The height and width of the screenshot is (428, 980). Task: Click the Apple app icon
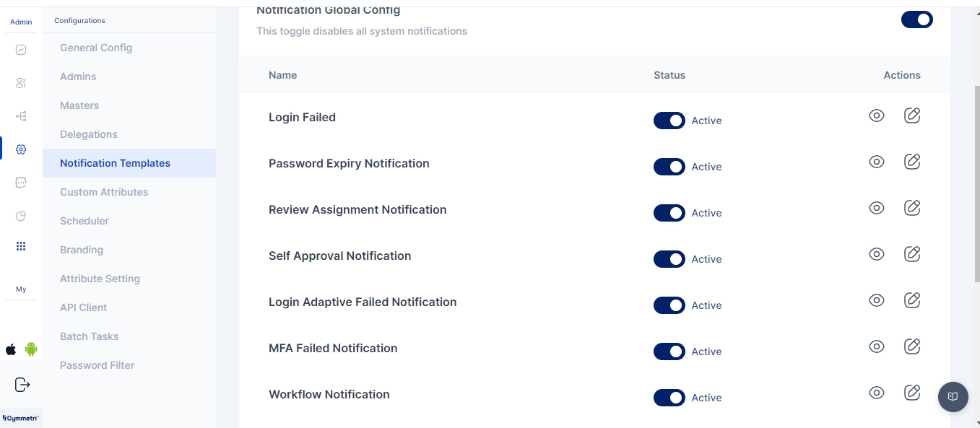11,349
